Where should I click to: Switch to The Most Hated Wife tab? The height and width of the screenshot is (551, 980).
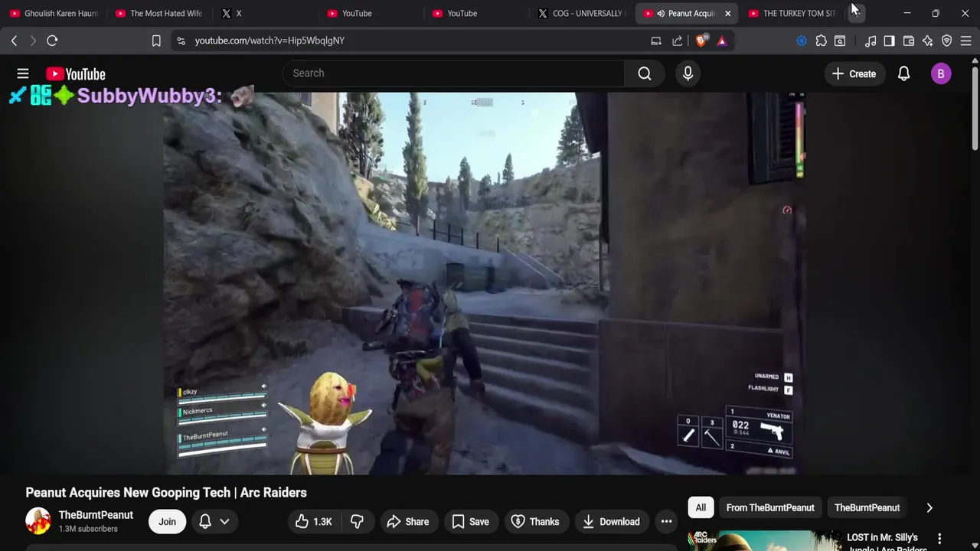point(160,13)
